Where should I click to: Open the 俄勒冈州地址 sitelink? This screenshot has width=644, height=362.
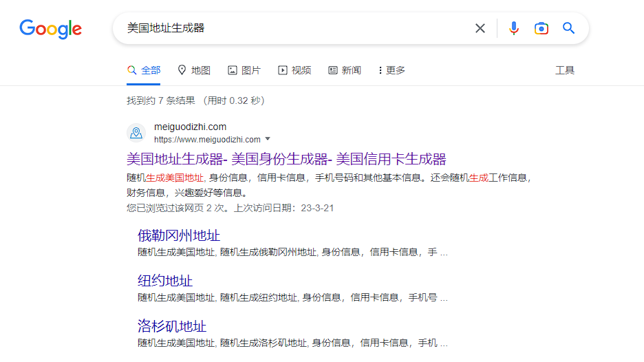coord(179,235)
